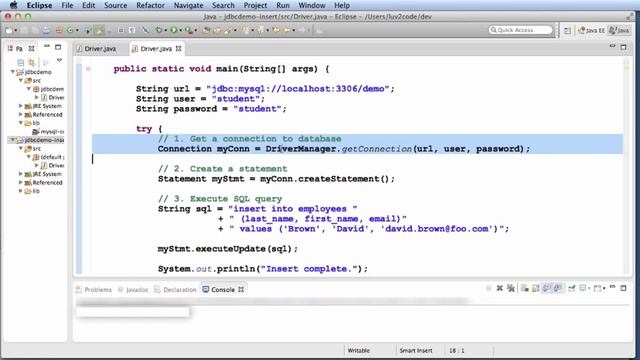
Task: Open the Source menu
Action: click(x=116, y=5)
